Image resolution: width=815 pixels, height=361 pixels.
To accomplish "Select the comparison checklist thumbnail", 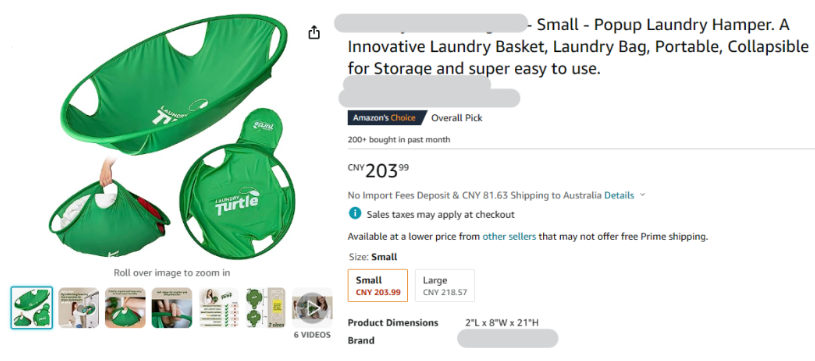I will pos(219,307).
